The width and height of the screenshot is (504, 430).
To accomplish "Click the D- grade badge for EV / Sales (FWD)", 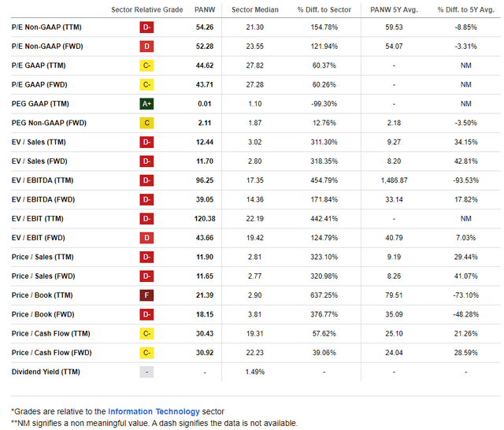I will coord(146,161).
